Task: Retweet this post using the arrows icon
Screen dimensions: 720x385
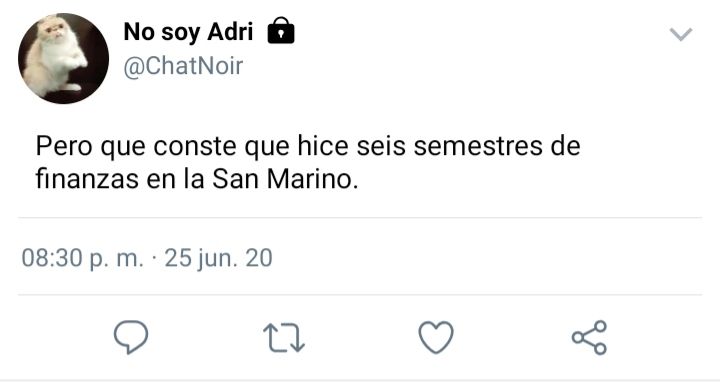Action: pos(284,338)
